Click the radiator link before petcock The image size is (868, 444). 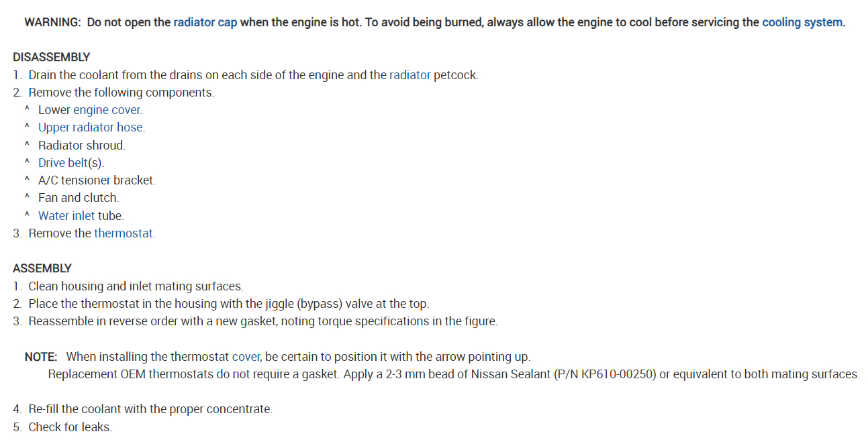tap(409, 75)
